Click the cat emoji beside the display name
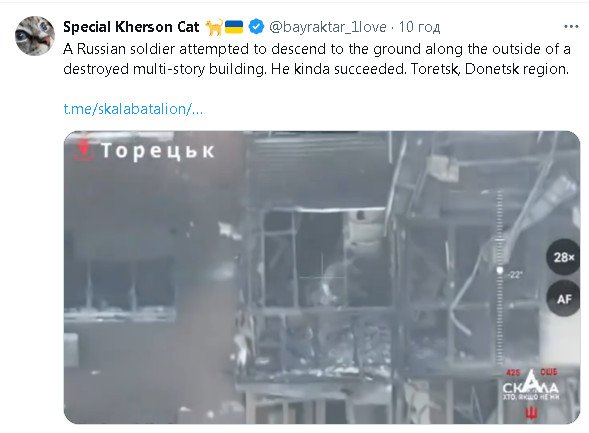This screenshot has width=589, height=433. (x=214, y=27)
